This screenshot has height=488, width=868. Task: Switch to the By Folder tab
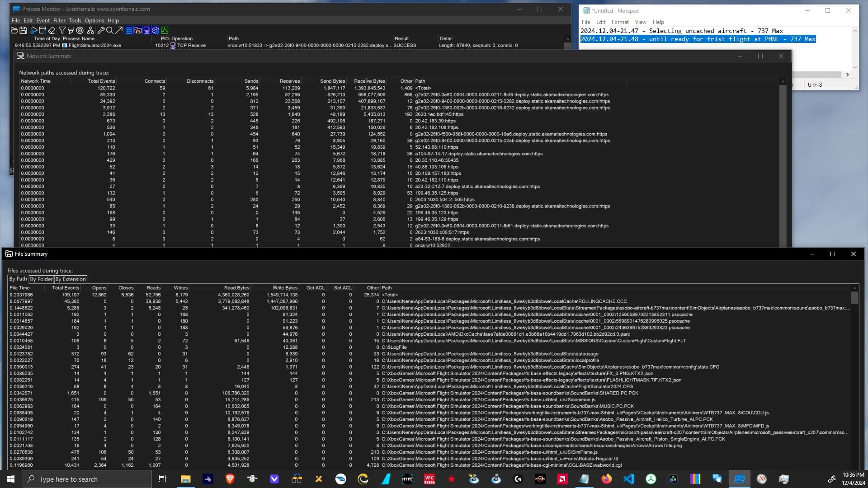[x=41, y=279]
